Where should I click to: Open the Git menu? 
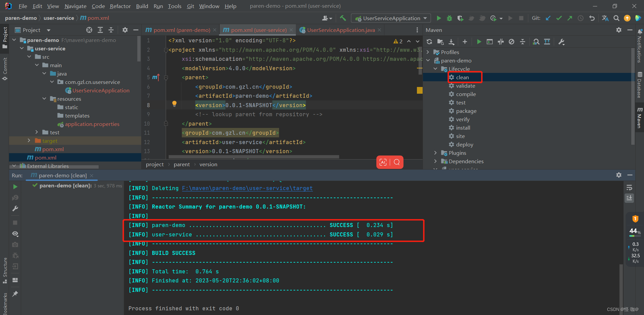coord(191,6)
